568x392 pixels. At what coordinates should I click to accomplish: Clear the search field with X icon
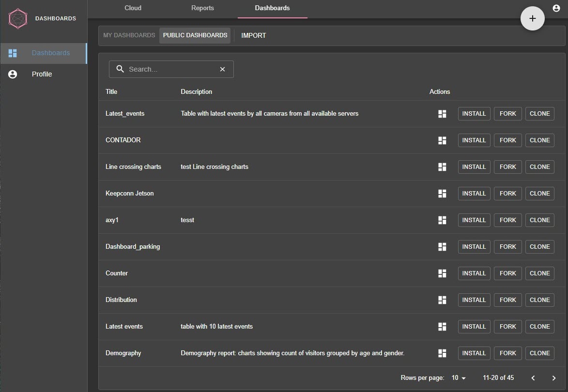pyautogui.click(x=222, y=69)
